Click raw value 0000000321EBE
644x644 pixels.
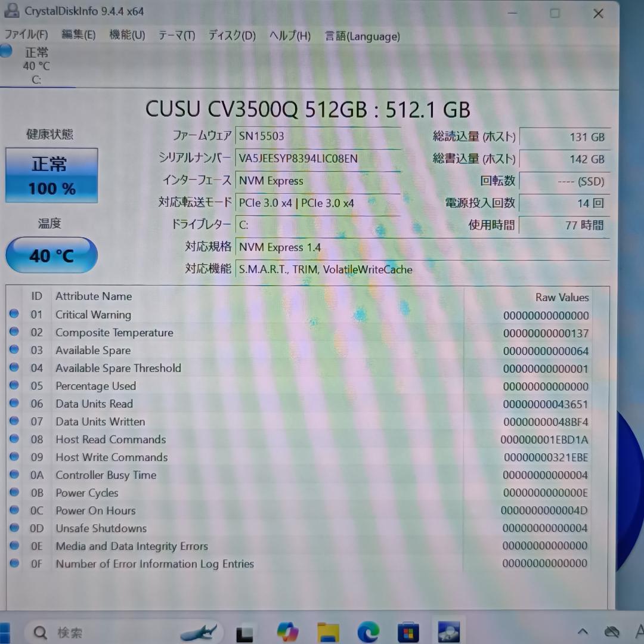pos(546,457)
